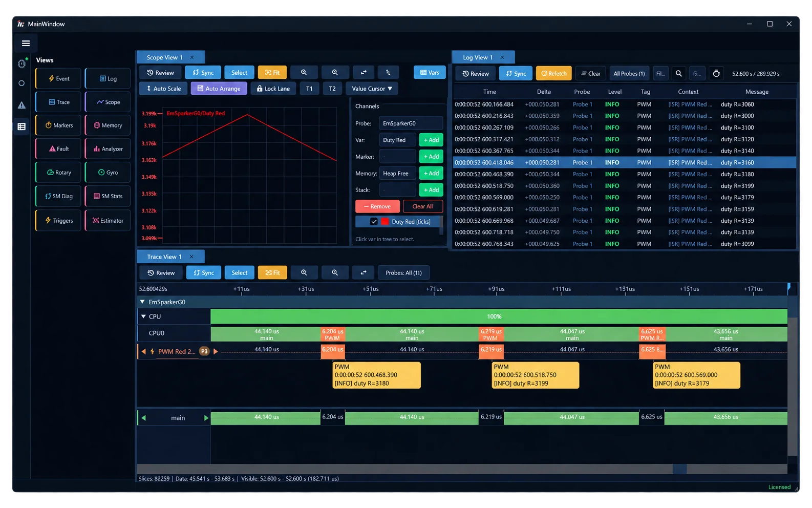
Task: Toggle Sync in Trace View toolbar
Action: [x=204, y=273]
